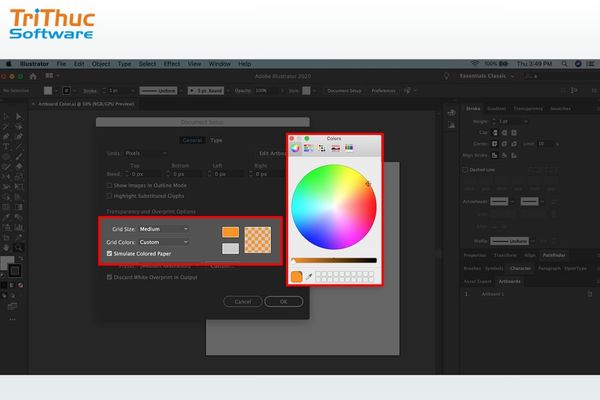Click the Bleed Top input field

(144, 174)
